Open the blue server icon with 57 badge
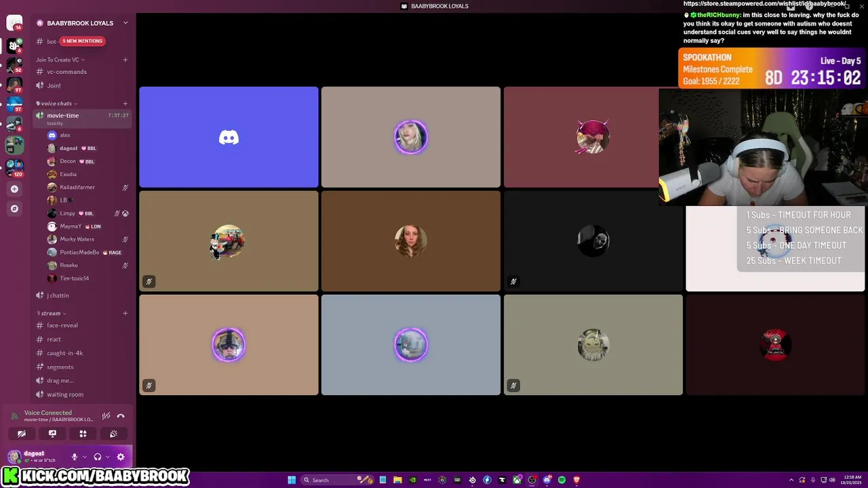The height and width of the screenshot is (488, 868). 14,105
